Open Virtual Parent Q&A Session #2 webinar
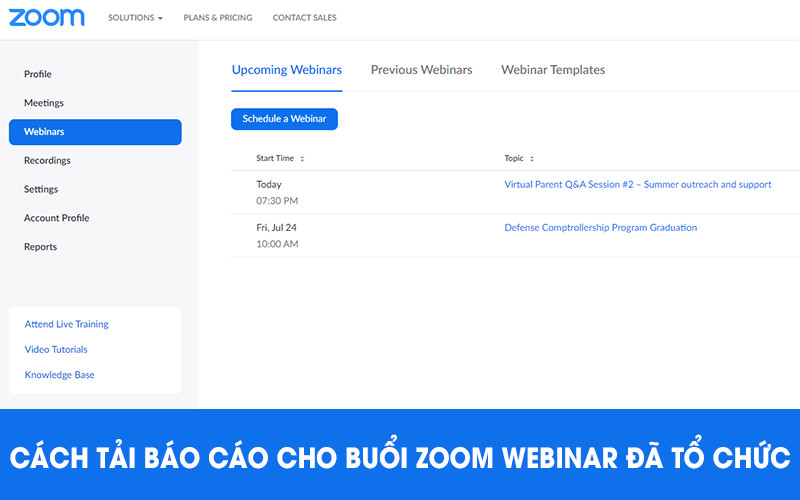This screenshot has width=800, height=500. point(638,185)
